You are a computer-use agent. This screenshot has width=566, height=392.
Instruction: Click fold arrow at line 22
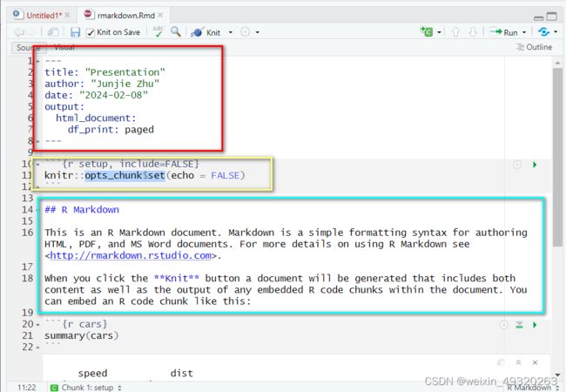(x=37, y=348)
